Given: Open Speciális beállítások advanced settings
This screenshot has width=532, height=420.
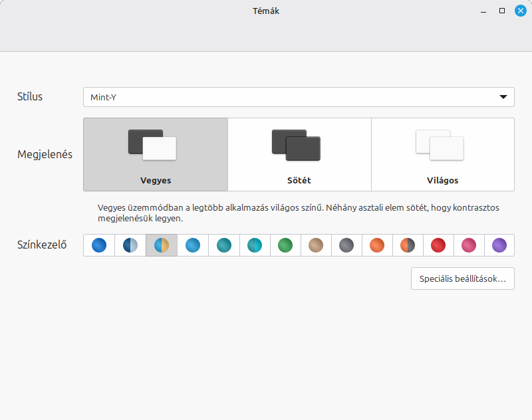Looking at the screenshot, I should [x=463, y=278].
